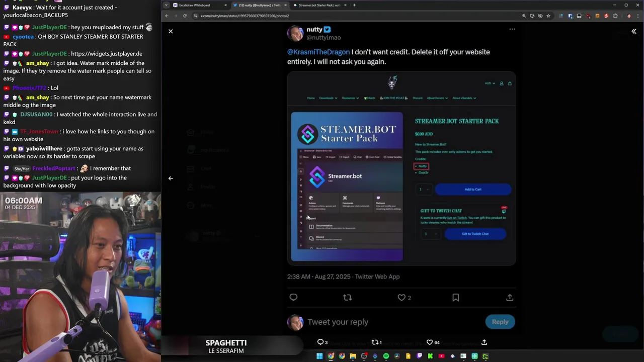Open File Explorer from the taskbar
The height and width of the screenshot is (362, 644).
click(353, 356)
